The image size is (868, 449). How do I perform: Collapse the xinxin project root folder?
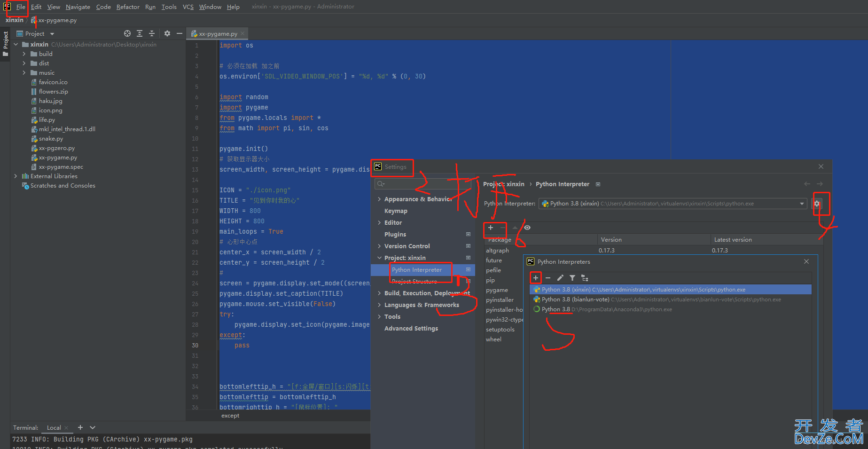coord(16,45)
